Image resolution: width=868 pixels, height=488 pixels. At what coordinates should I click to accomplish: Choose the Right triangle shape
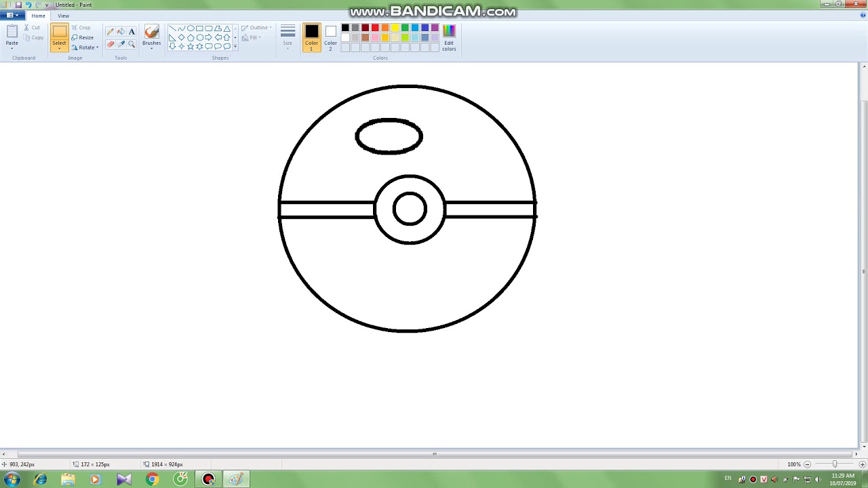click(172, 37)
